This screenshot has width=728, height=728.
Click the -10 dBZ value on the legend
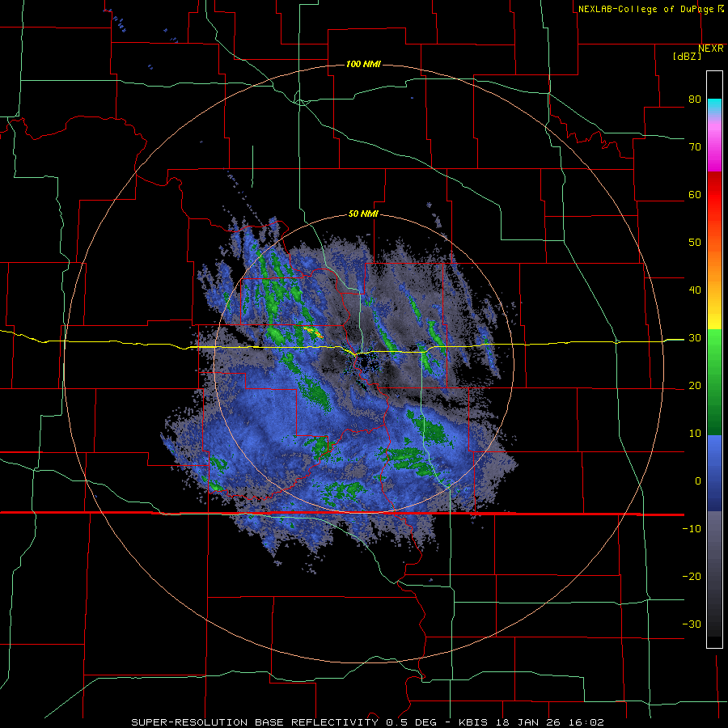tap(692, 529)
